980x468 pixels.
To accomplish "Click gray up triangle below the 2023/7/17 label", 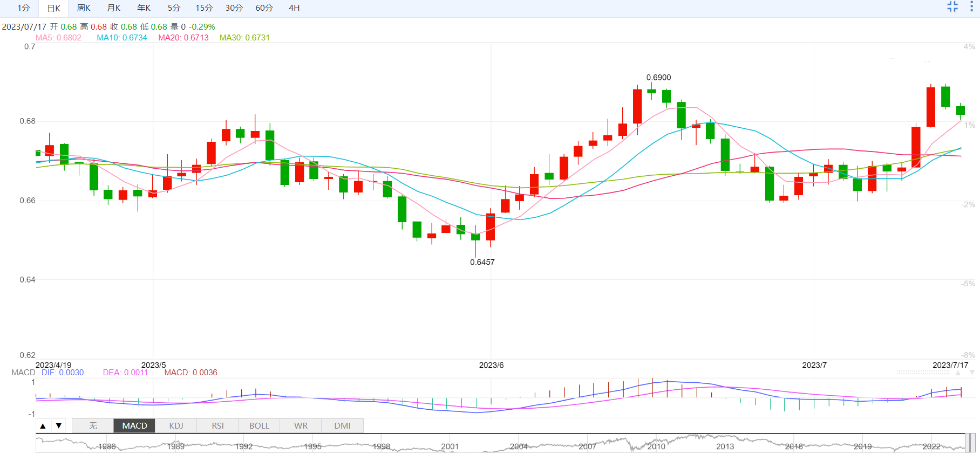I will (x=958, y=373).
